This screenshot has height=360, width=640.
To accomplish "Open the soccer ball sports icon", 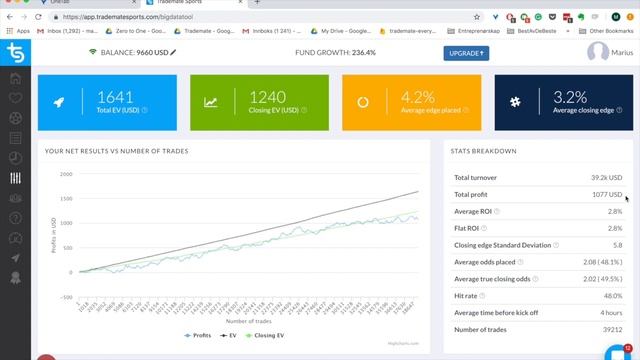I will 16,118.
